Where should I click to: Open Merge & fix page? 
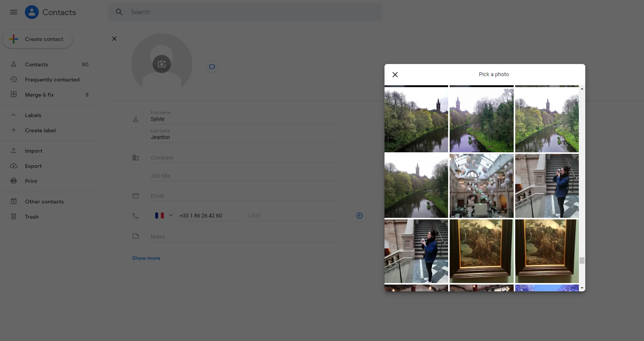49,95
